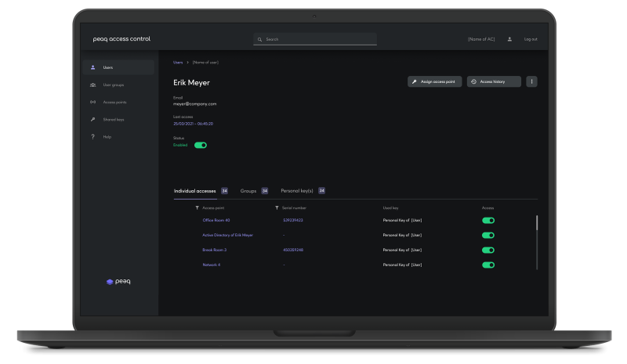The image size is (627, 364).
Task: Turn off access for Break Room 2
Action: (488, 250)
